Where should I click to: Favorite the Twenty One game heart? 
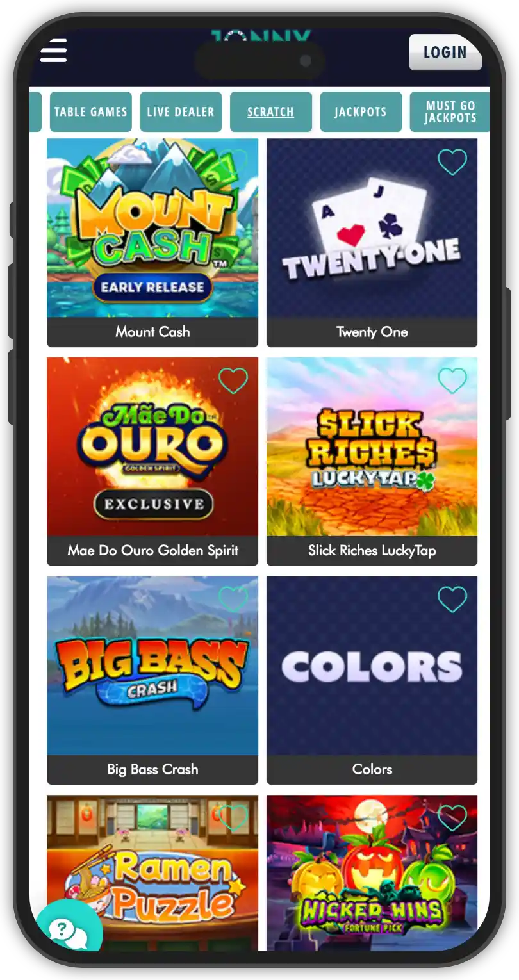click(x=452, y=162)
